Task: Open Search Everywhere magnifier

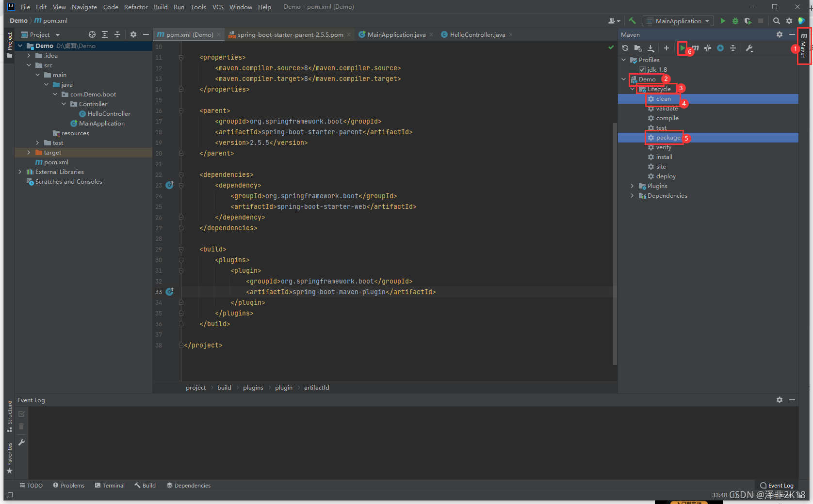Action: pos(777,21)
